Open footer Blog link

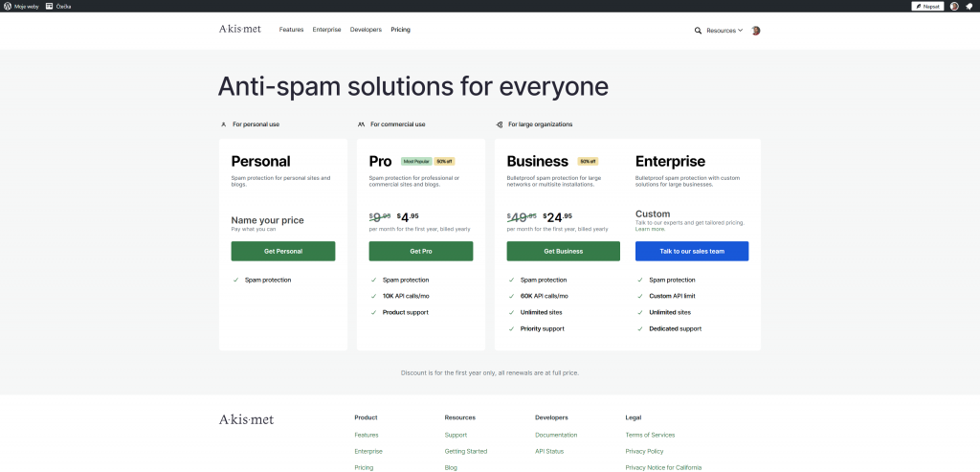click(451, 467)
